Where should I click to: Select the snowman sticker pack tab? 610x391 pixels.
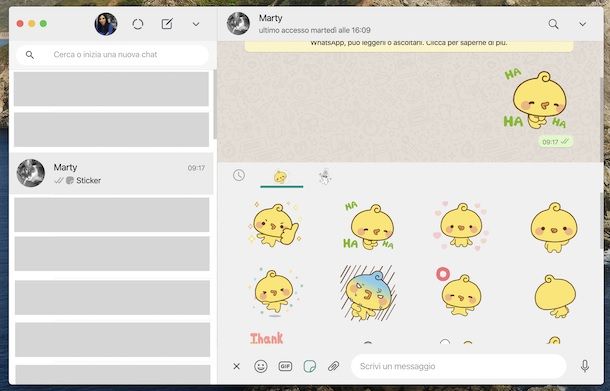[324, 177]
